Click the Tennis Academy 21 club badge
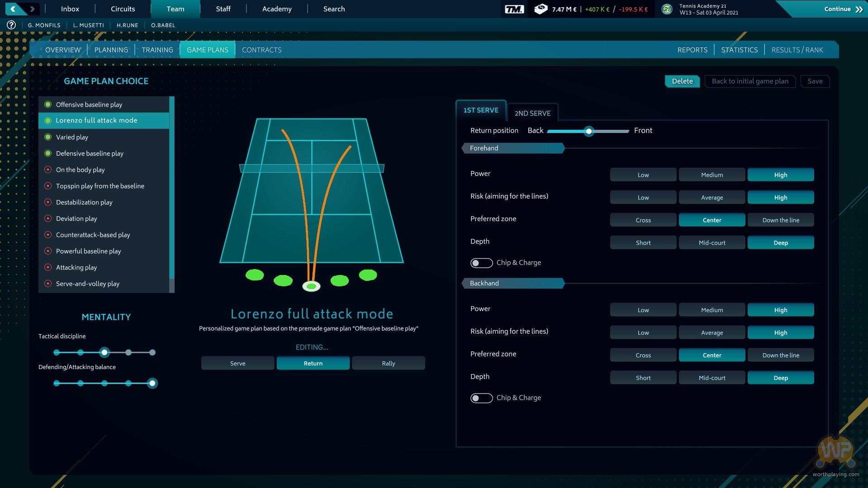Viewport: 868px width, 488px height. click(x=667, y=9)
